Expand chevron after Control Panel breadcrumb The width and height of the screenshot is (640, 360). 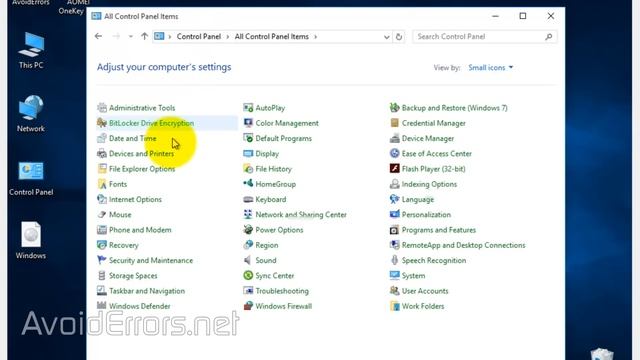[x=228, y=36]
